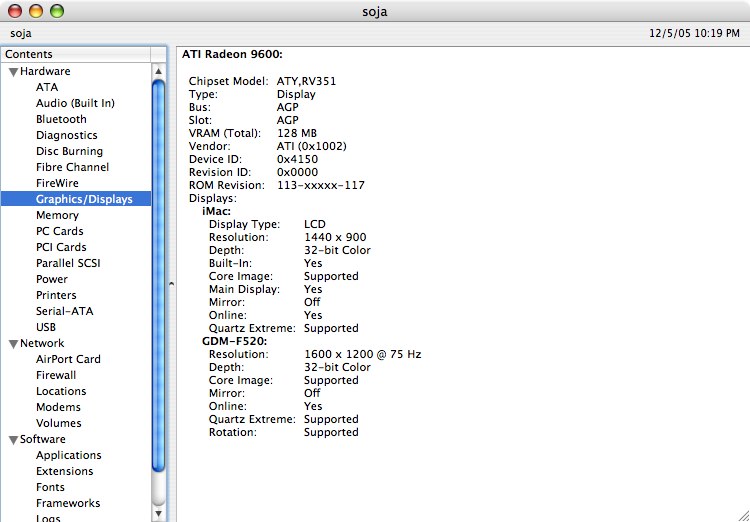Select PC Cards in sidebar
Viewport: 750px width, 522px height.
59,231
